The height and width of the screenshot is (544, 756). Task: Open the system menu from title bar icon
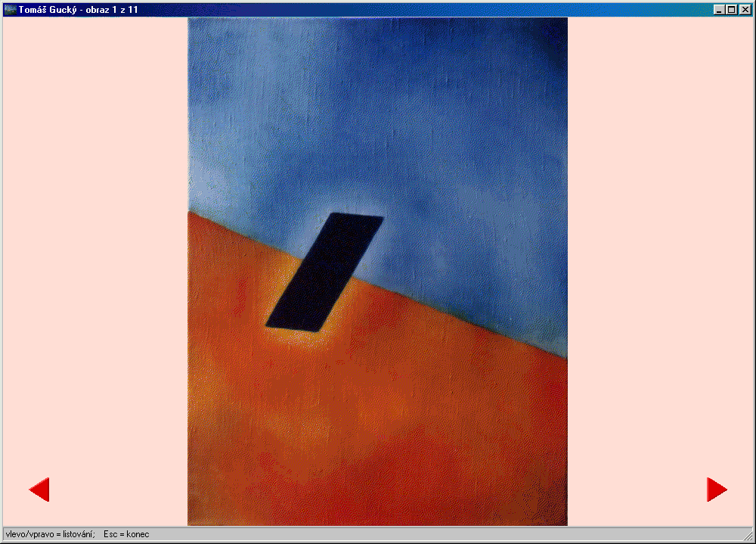10,10
